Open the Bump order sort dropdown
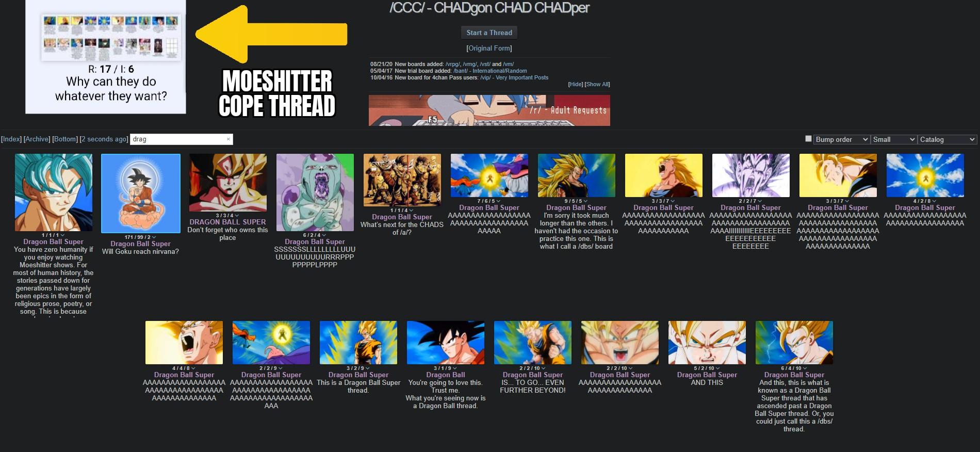 click(841, 139)
